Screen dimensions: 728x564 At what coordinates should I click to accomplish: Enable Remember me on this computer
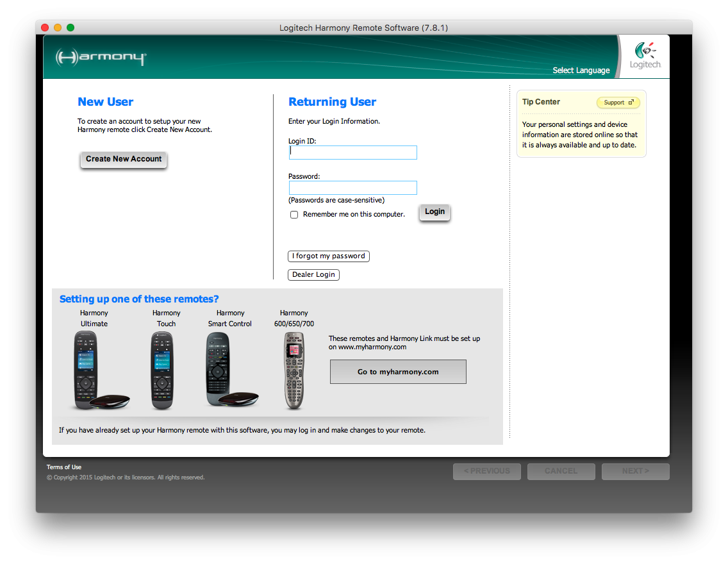(294, 215)
